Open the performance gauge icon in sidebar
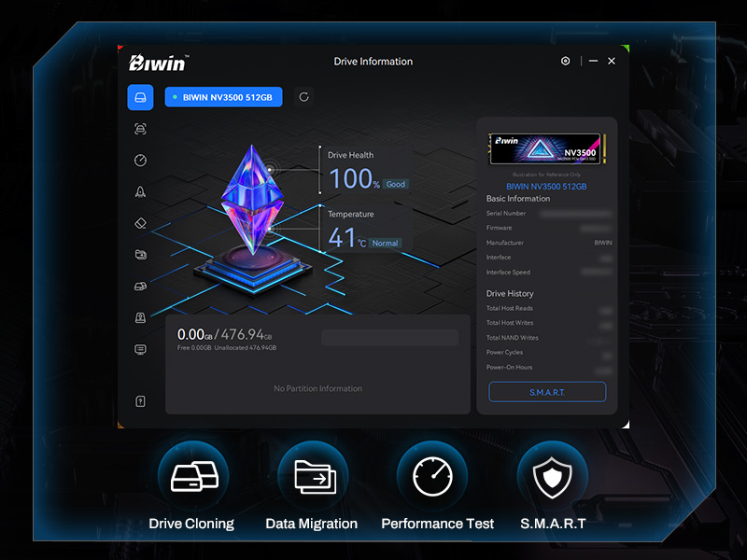 tap(140, 161)
